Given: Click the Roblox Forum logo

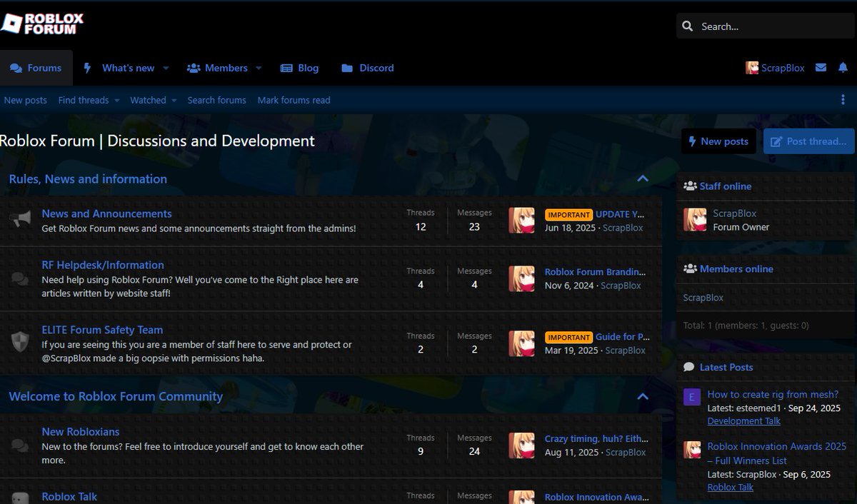Looking at the screenshot, I should pos(42,24).
